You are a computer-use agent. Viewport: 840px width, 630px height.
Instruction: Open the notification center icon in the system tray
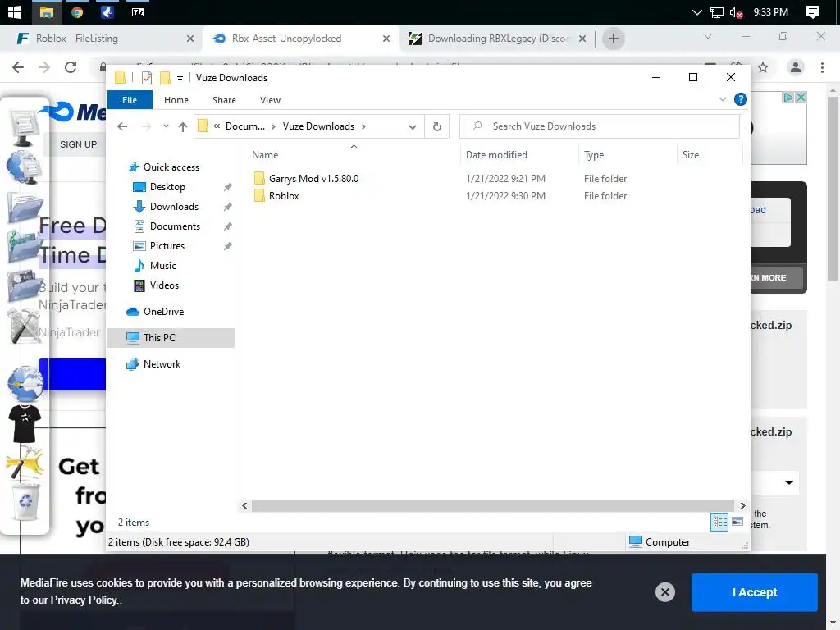[813, 11]
